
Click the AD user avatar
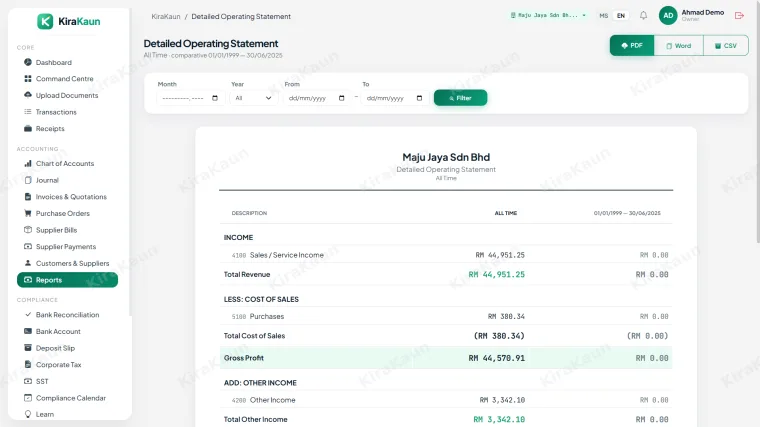pyautogui.click(x=668, y=16)
